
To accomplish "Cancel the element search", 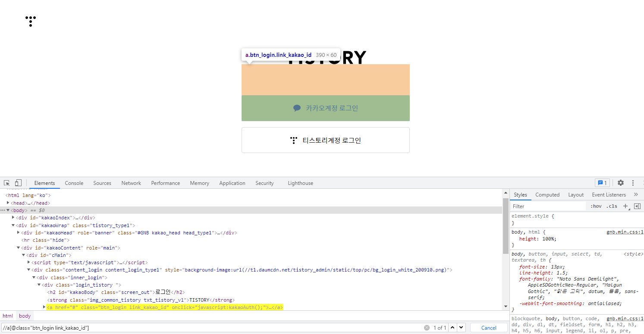I will pyautogui.click(x=489, y=328).
